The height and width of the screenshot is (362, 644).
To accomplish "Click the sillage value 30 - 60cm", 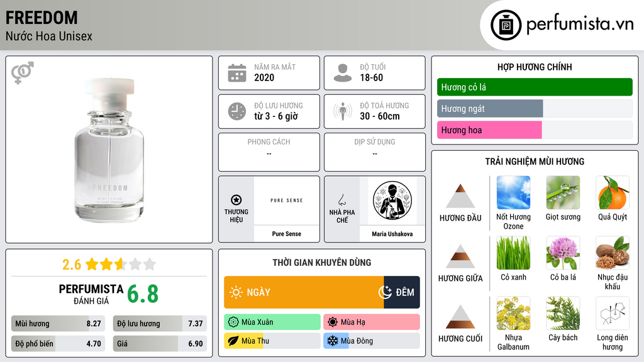I will coord(379,116).
